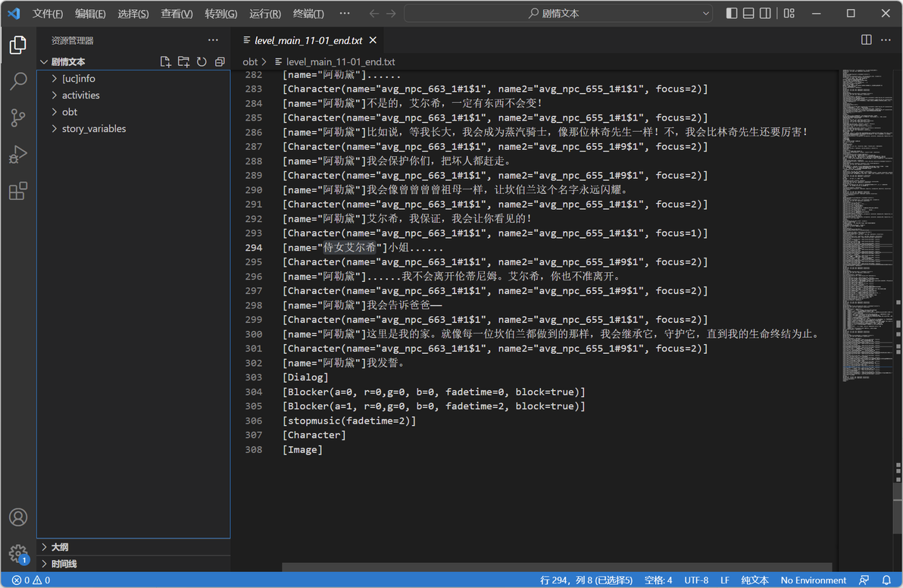Click No Environment in status bar
This screenshot has height=588, width=903.
click(x=813, y=580)
